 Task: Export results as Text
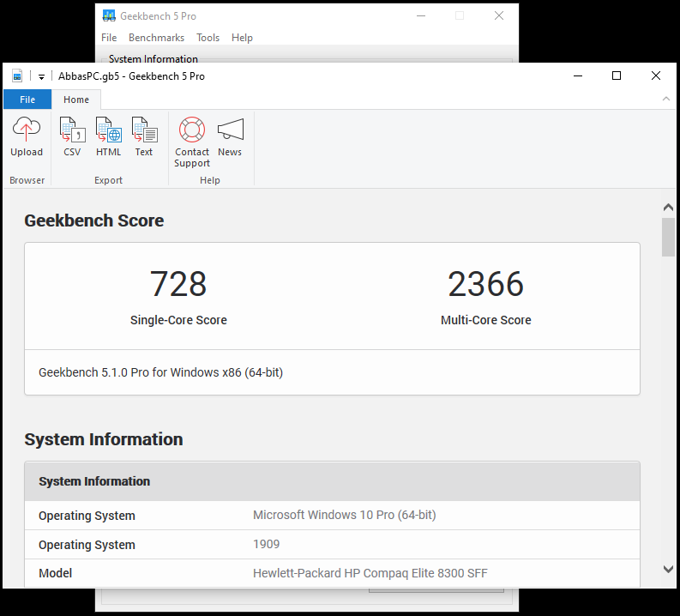pos(144,136)
